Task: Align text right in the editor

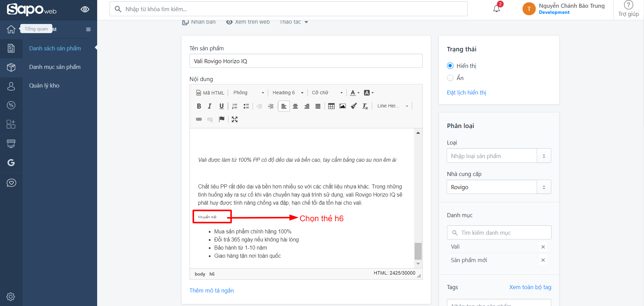Action: pyautogui.click(x=307, y=106)
